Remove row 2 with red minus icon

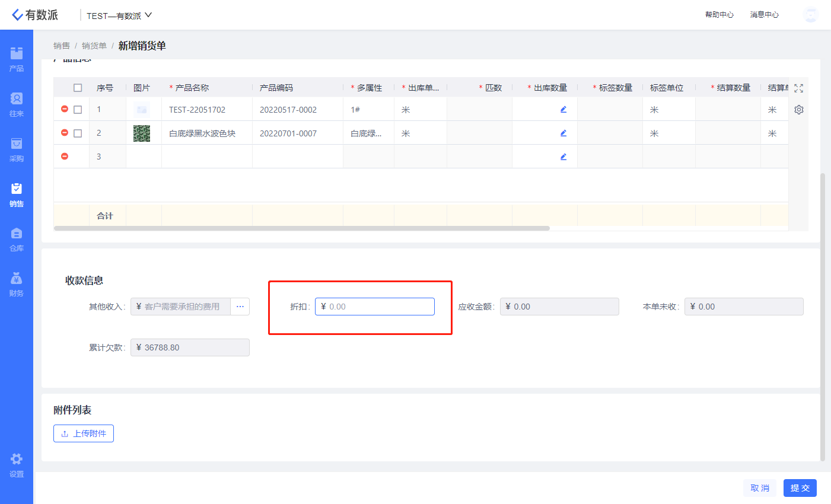[x=65, y=133]
